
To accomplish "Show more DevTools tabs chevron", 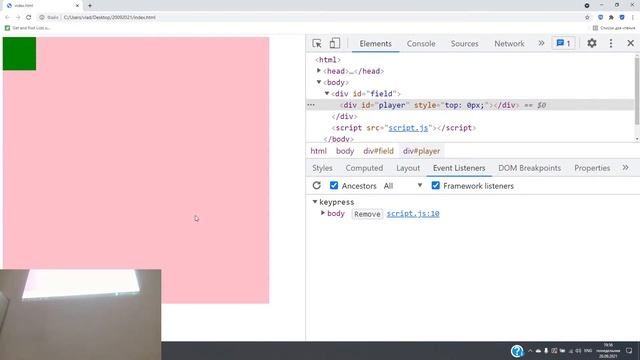I will click(x=541, y=43).
